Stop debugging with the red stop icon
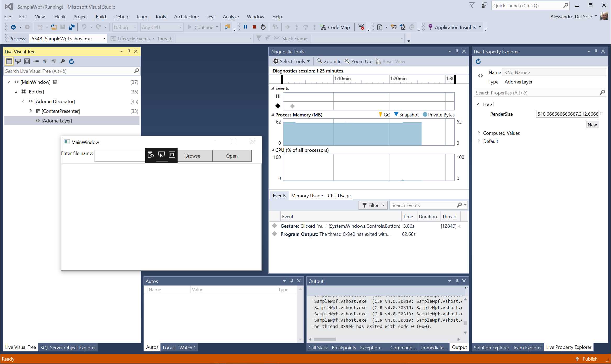The width and height of the screenshot is (611, 364). pyautogui.click(x=254, y=27)
